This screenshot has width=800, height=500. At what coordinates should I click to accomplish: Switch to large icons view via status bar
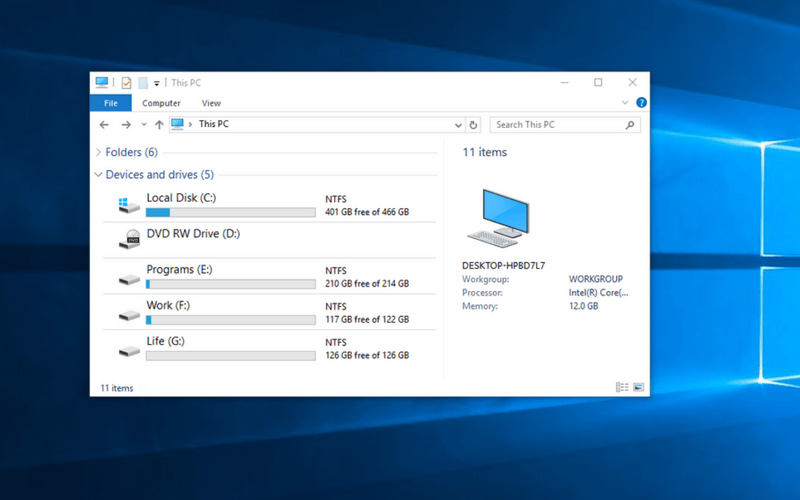(x=638, y=387)
